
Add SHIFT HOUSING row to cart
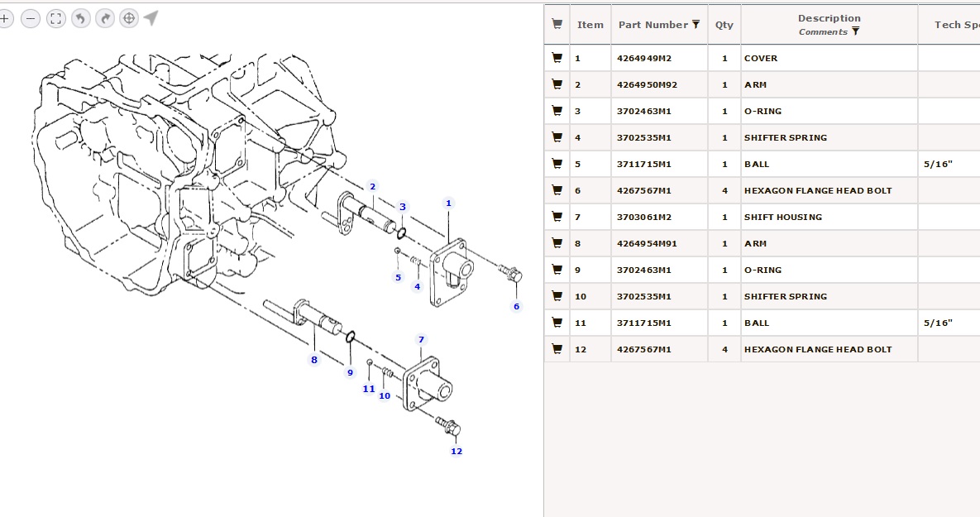(x=557, y=217)
